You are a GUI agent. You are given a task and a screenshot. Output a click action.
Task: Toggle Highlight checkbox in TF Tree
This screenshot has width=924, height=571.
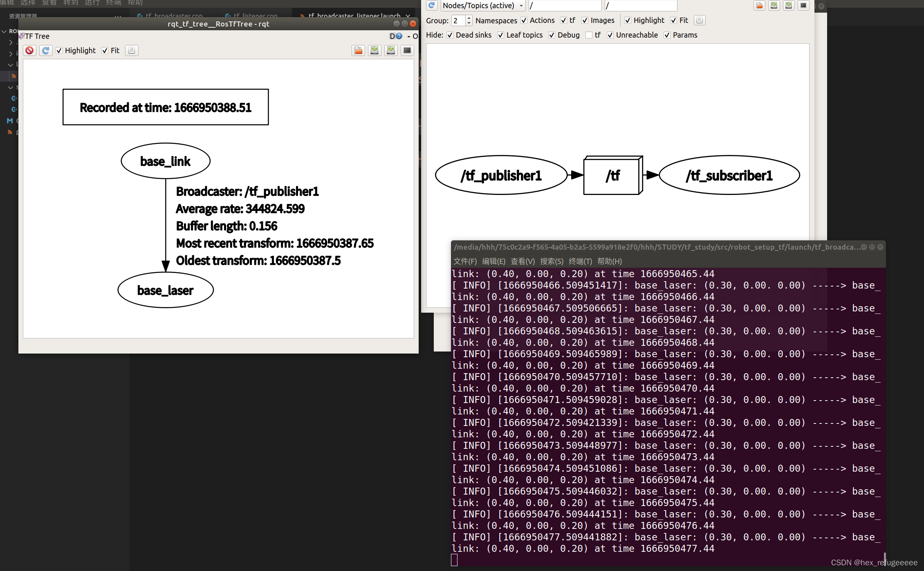[59, 51]
